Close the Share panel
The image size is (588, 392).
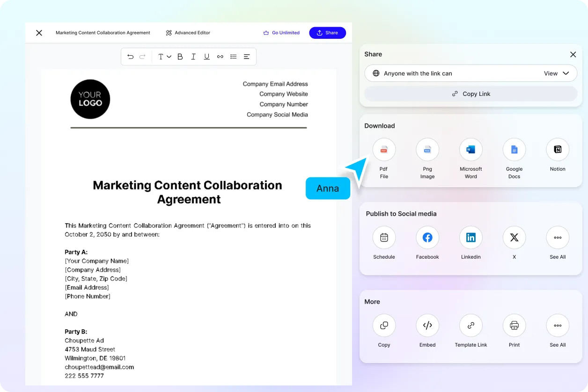coord(573,54)
